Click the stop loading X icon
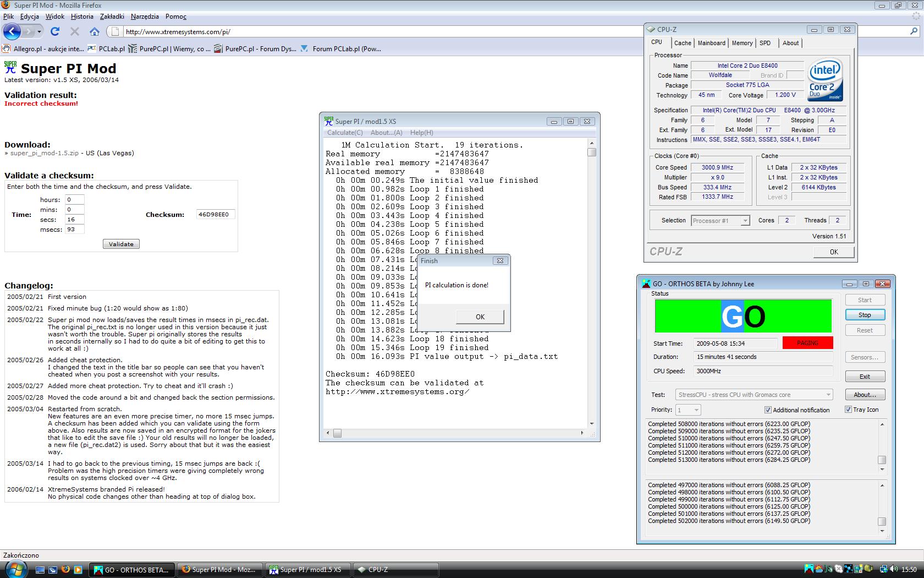The image size is (924, 578). (75, 31)
